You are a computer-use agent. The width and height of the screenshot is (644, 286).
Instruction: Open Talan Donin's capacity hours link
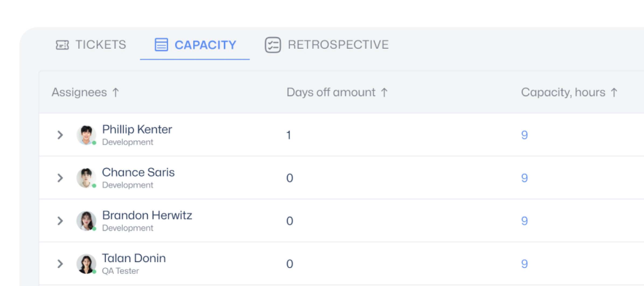tap(524, 264)
